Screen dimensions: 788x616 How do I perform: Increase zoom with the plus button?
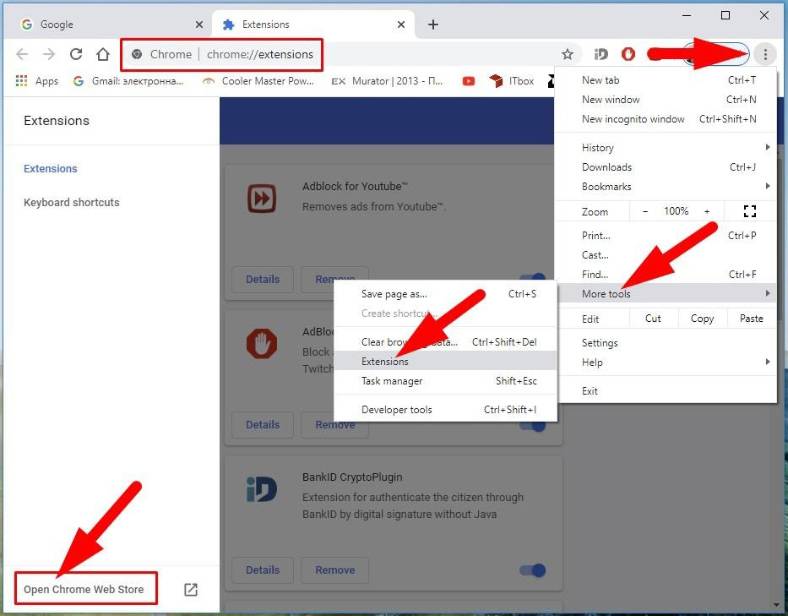click(x=707, y=212)
